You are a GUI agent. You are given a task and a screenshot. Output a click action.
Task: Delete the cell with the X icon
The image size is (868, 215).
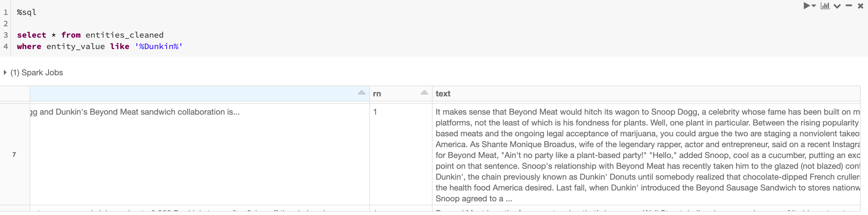860,6
